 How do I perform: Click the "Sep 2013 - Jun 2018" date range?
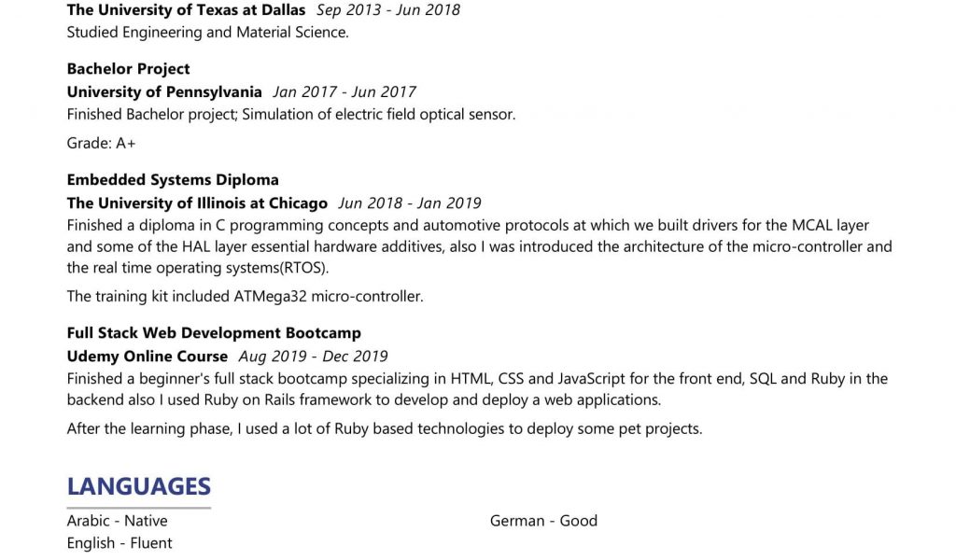click(388, 10)
